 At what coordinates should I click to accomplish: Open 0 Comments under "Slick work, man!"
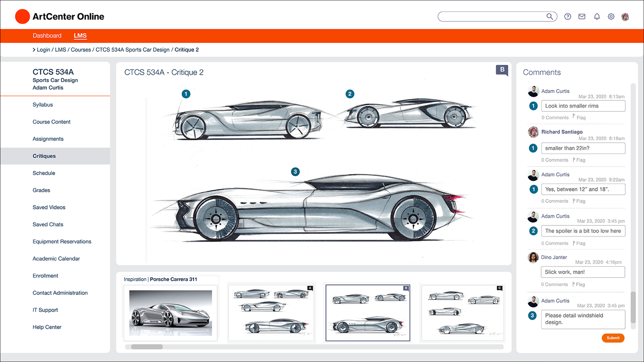tap(554, 284)
